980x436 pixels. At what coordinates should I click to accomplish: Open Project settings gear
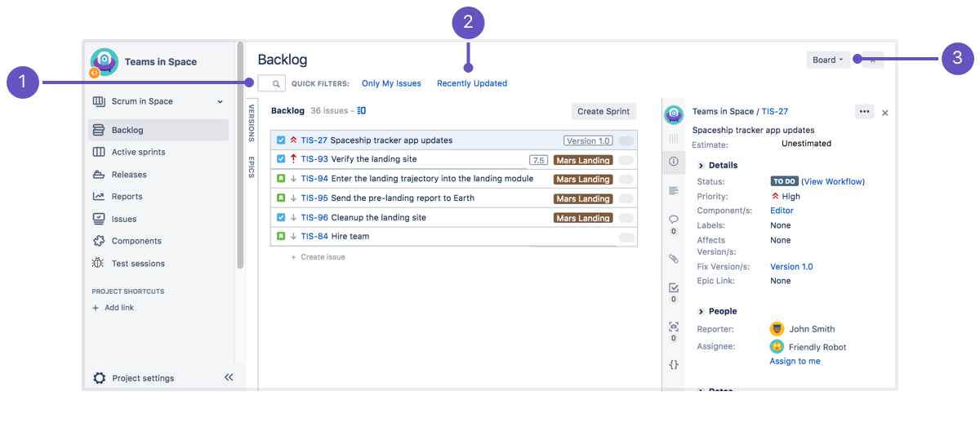[x=100, y=378]
